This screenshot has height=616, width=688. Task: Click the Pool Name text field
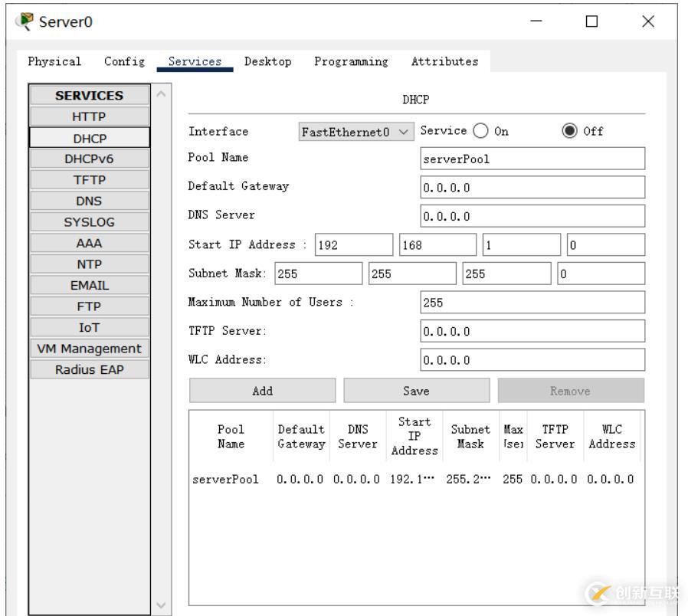coord(532,159)
